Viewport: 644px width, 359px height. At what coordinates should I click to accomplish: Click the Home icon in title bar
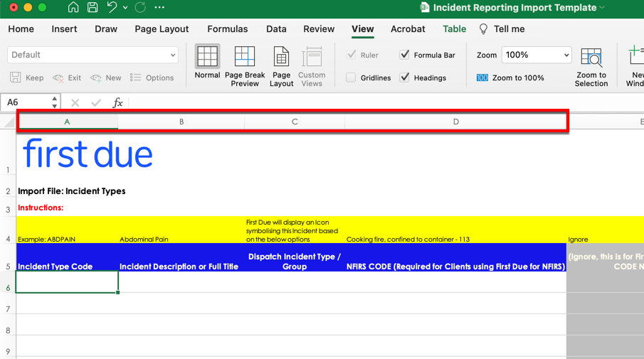click(x=73, y=7)
